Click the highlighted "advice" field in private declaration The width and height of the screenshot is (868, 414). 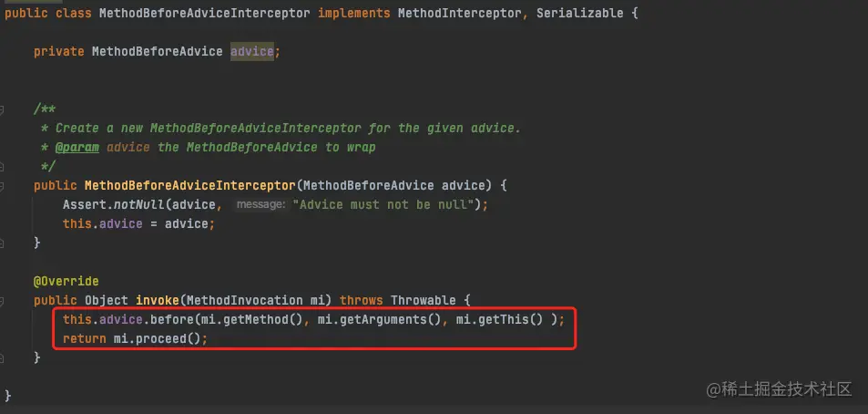coord(252,52)
